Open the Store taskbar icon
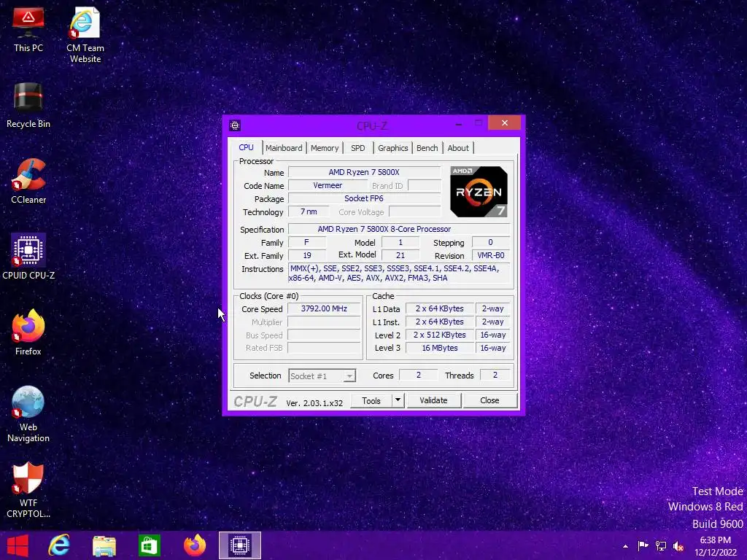747x560 pixels. pyautogui.click(x=149, y=545)
